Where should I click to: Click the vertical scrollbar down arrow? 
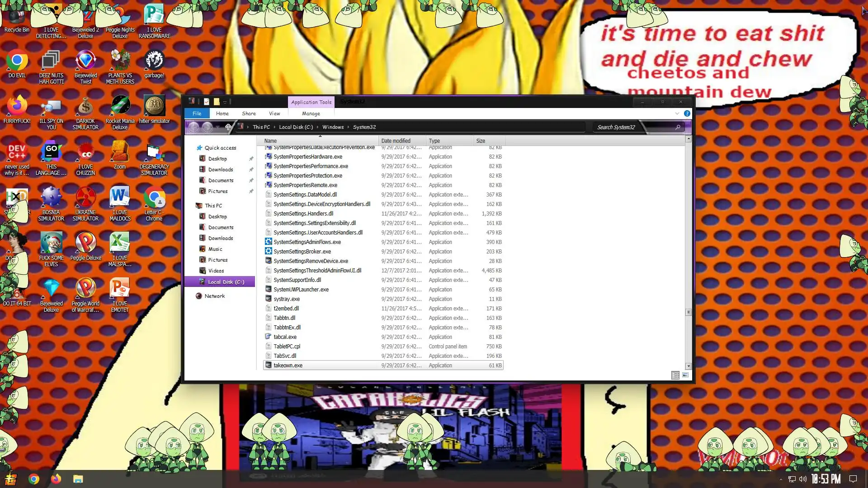pos(688,366)
